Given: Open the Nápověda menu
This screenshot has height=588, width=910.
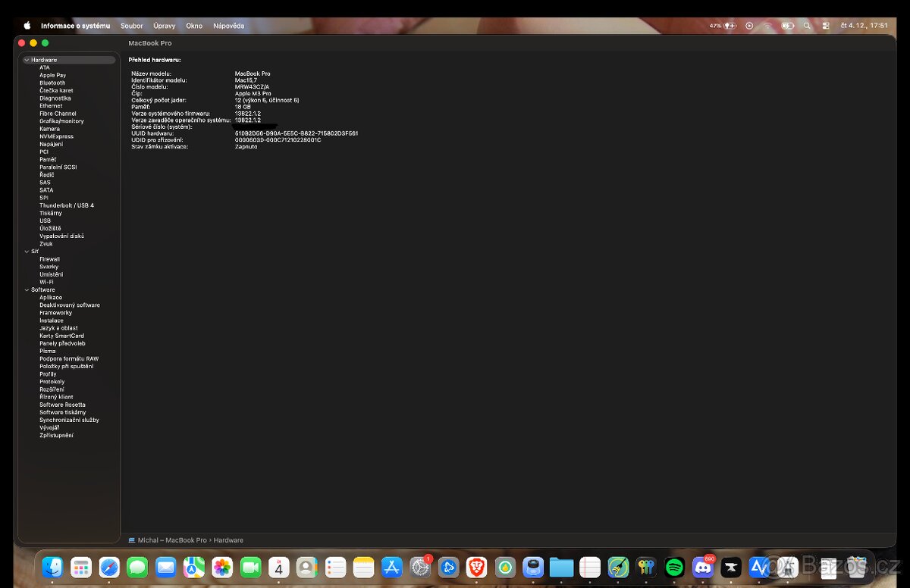Looking at the screenshot, I should coord(229,25).
